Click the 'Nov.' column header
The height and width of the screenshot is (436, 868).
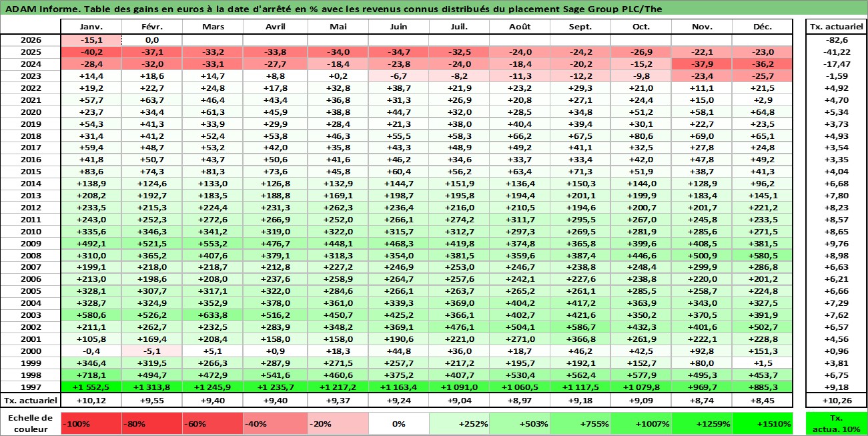(701, 27)
